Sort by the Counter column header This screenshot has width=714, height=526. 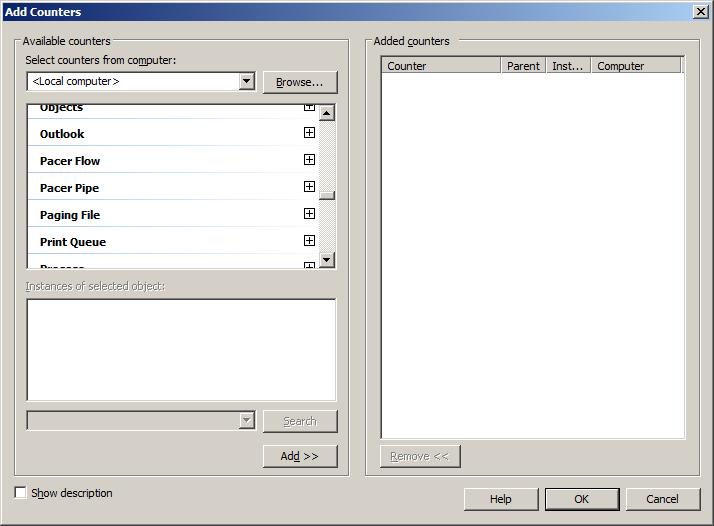(440, 66)
